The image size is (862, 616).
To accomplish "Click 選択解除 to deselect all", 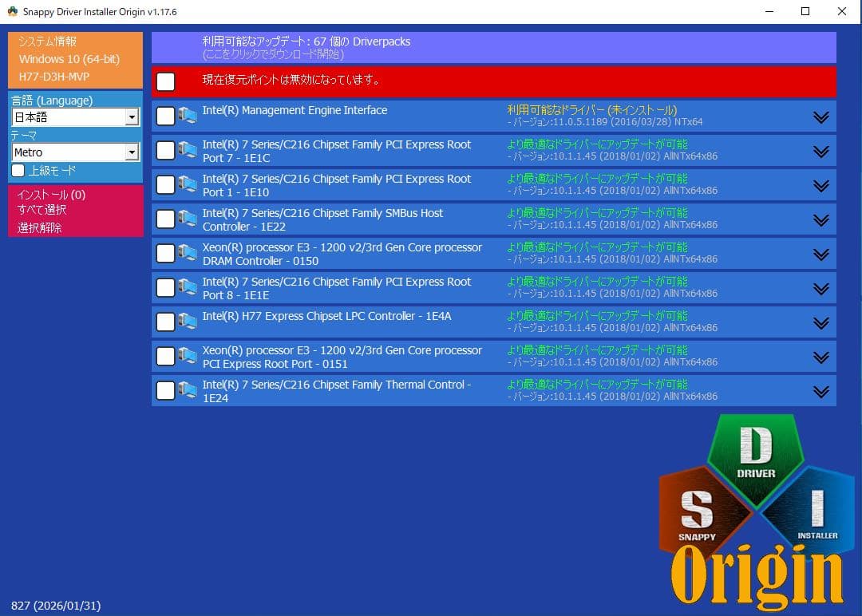I will [x=39, y=227].
